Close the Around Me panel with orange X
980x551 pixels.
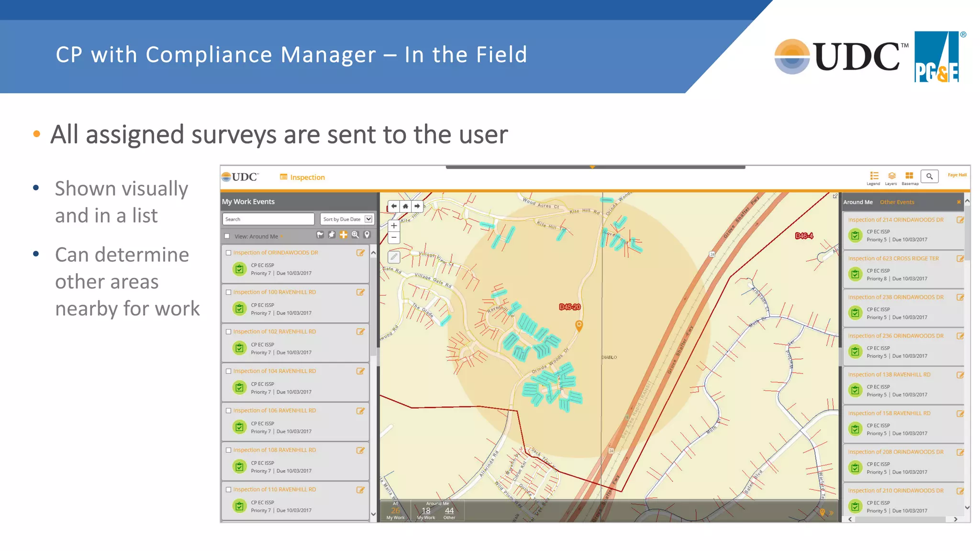958,202
